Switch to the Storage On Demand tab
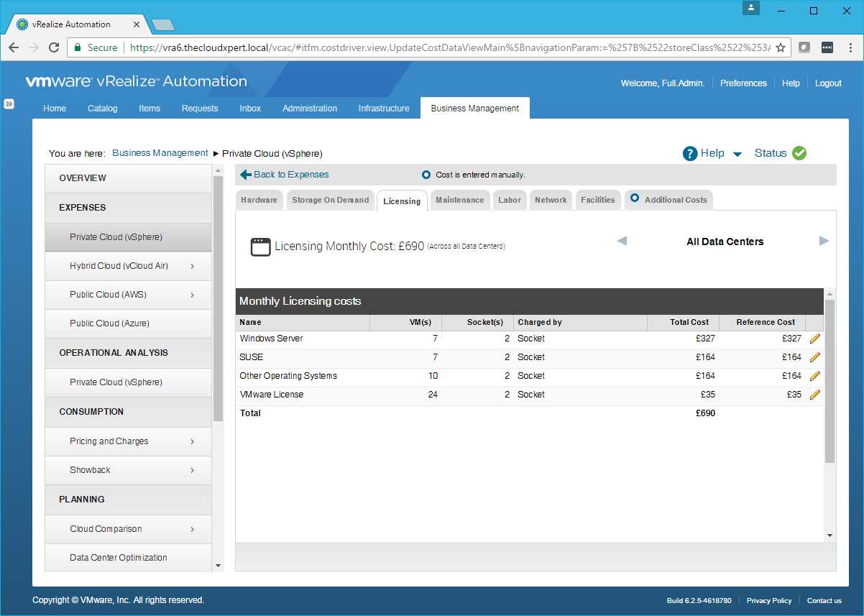Image resolution: width=864 pixels, height=616 pixels. [x=331, y=201]
